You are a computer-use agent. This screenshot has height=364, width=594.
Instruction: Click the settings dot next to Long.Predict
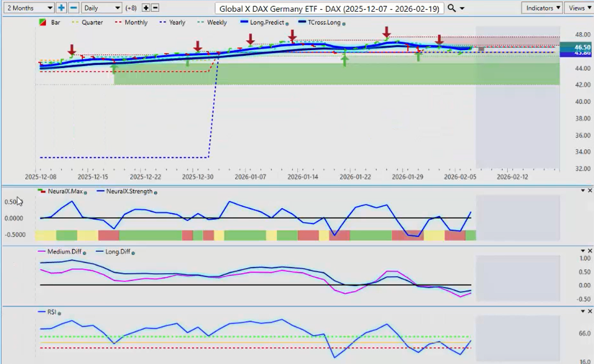tap(287, 23)
